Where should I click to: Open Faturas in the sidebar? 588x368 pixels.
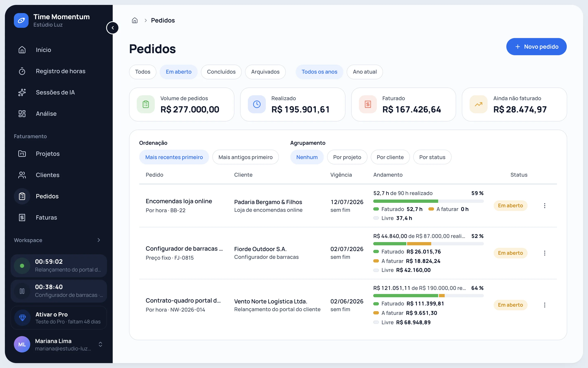tap(59, 218)
